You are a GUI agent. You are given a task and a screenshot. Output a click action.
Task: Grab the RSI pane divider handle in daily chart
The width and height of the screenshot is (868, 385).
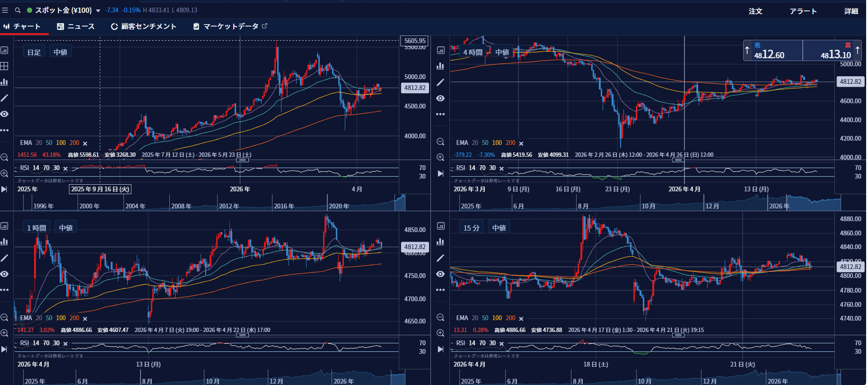point(243,160)
